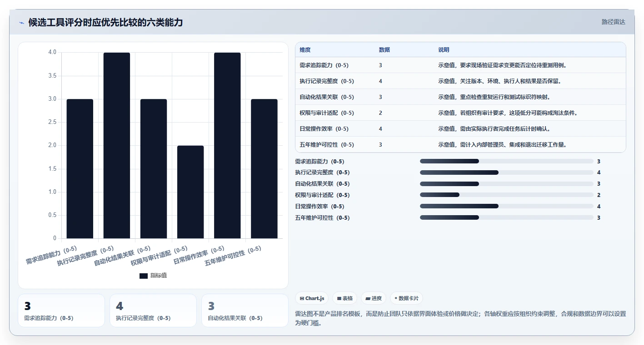The width and height of the screenshot is (644, 345).
Task: Click the 表格 chip
Action: pyautogui.click(x=345, y=298)
